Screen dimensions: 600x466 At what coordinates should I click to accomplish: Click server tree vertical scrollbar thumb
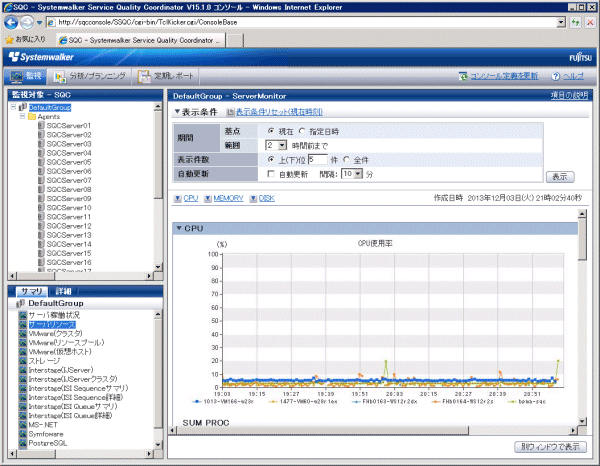158,155
